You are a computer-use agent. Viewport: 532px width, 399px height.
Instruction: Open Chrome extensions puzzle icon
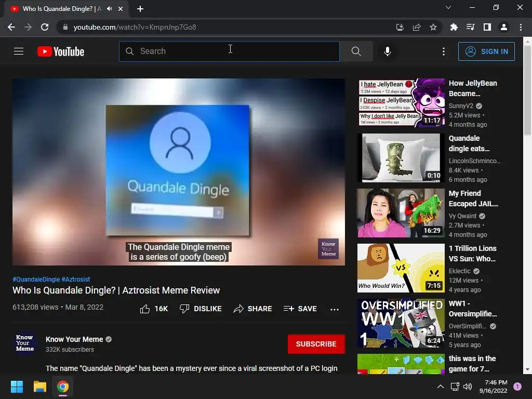[x=454, y=27]
